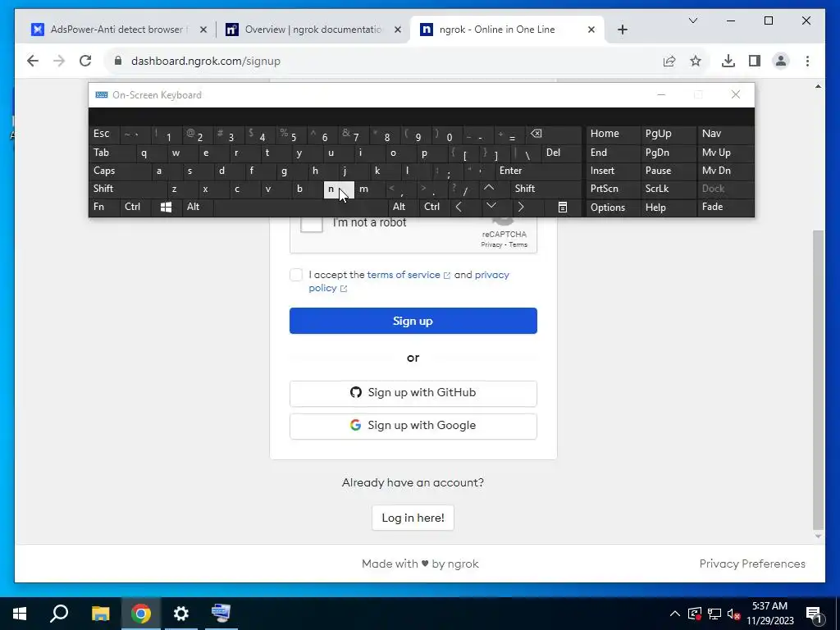Click the Options key on On-Screen Keyboard
The height and width of the screenshot is (630, 840).
click(x=613, y=207)
